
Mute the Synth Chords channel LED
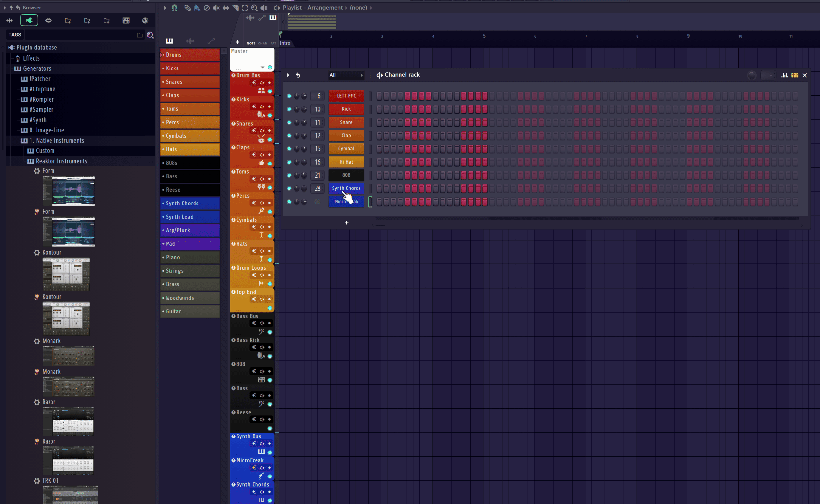coord(289,188)
